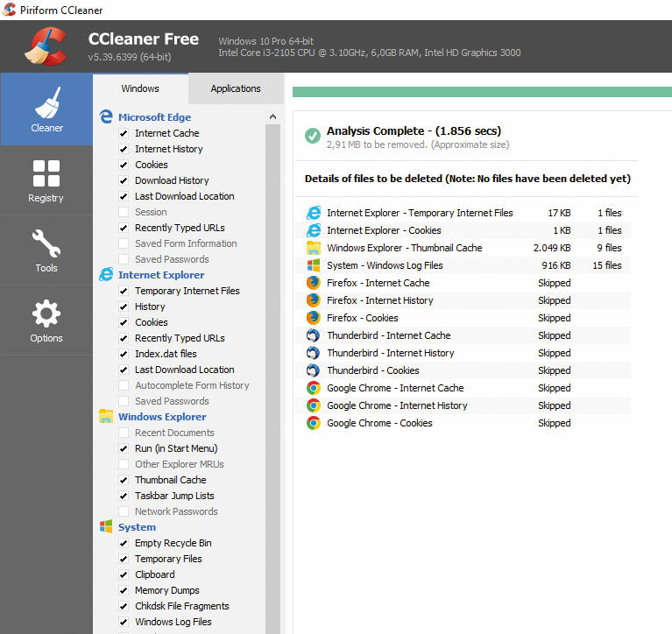Screen dimensions: 672x634
Task: Select the System - Windows Log Files row
Action: (x=463, y=265)
